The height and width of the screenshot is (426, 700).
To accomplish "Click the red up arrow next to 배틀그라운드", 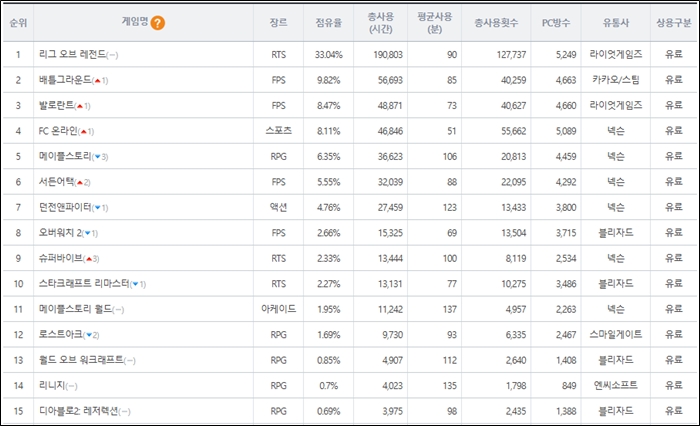I will tap(100, 80).
